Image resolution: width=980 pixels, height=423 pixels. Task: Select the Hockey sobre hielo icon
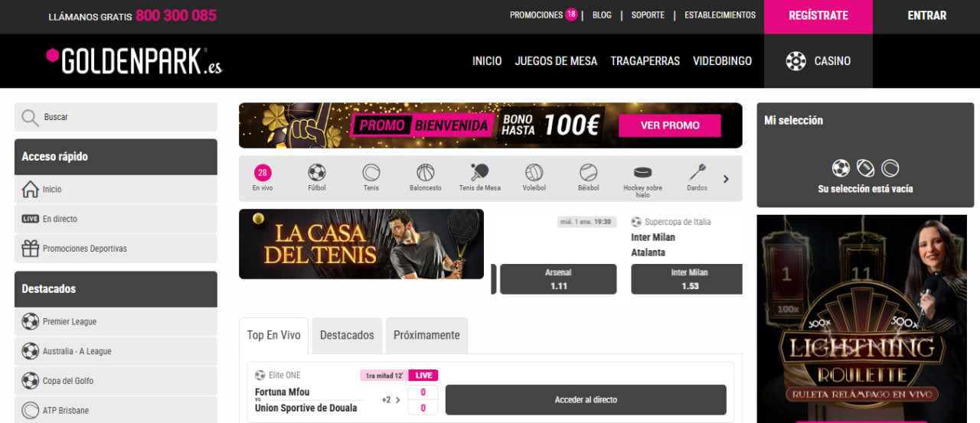point(642,172)
